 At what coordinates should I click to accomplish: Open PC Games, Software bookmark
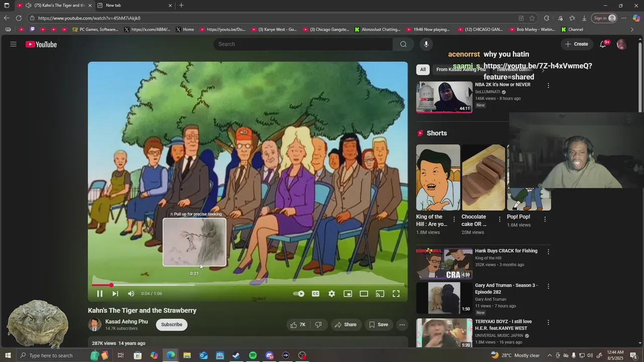click(x=95, y=30)
